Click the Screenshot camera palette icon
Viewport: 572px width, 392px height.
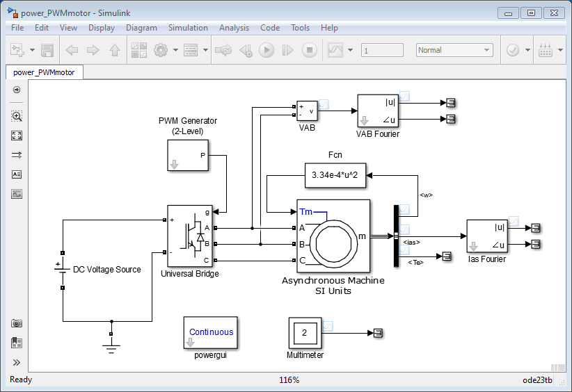click(17, 323)
